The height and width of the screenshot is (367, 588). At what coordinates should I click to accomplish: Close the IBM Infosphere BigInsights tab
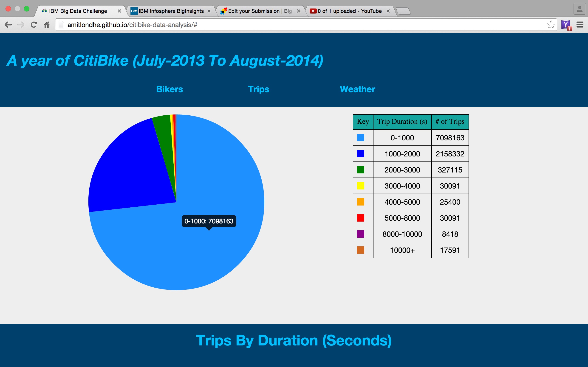(209, 11)
